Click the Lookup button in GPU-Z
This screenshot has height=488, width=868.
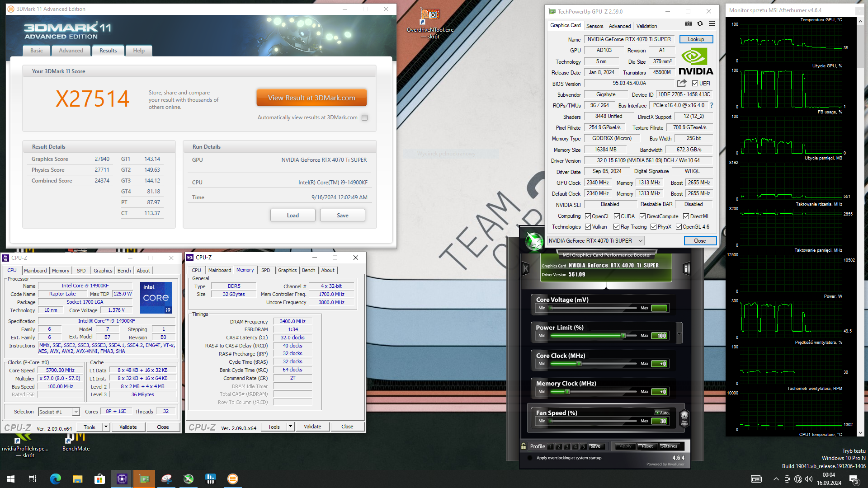[x=696, y=39]
